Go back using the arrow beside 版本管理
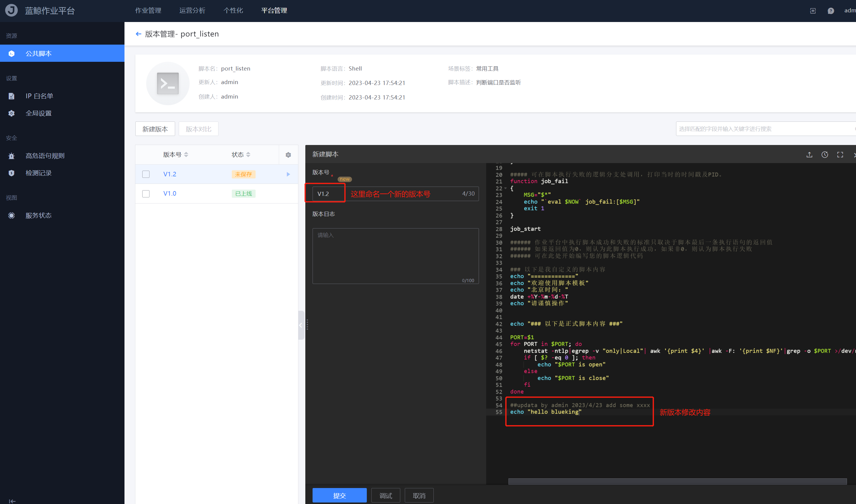The image size is (856, 504). pyautogui.click(x=138, y=34)
